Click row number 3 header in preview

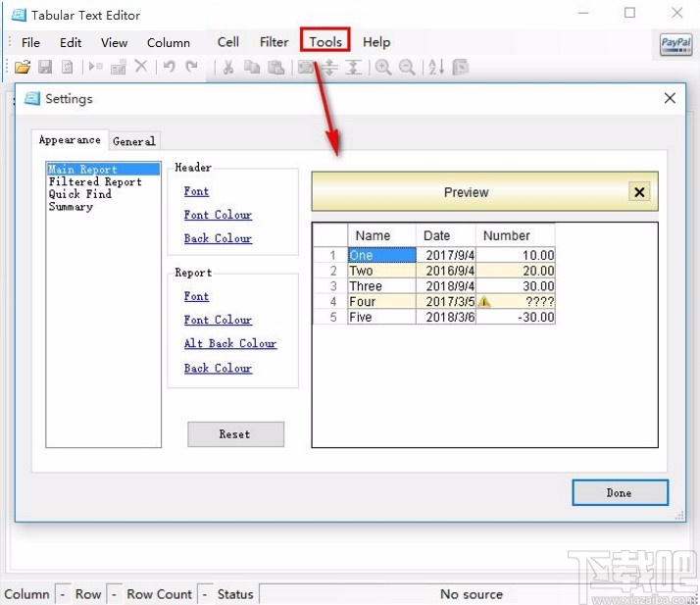pos(330,286)
